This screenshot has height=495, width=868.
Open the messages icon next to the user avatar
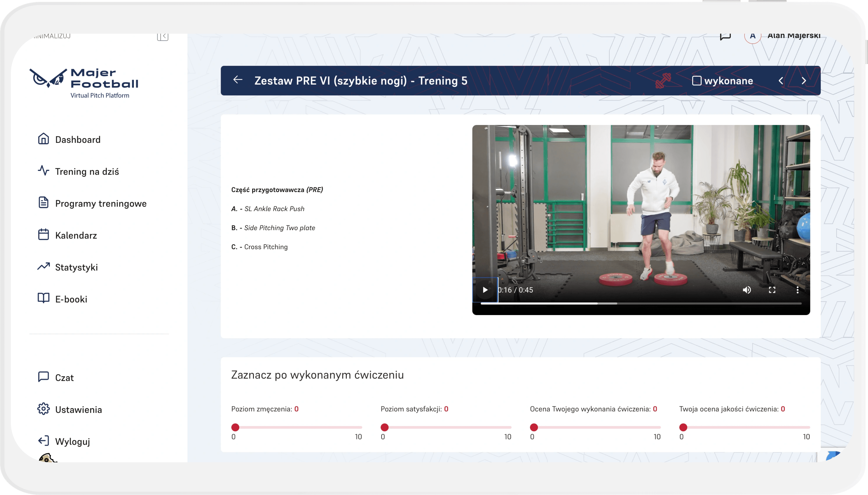click(x=725, y=37)
